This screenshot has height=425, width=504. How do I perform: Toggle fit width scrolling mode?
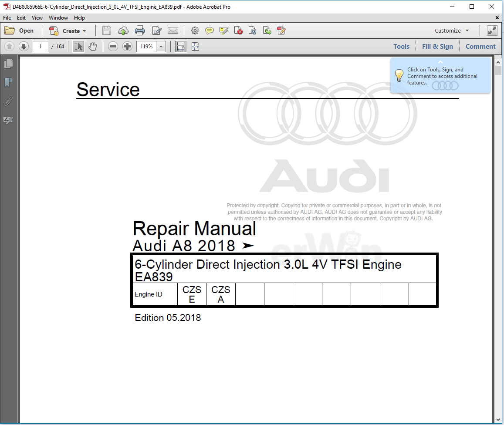(181, 47)
